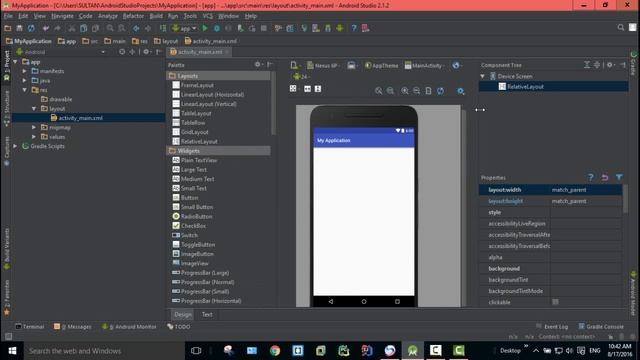The width and height of the screenshot is (640, 360).
Task: Click the Synchronize toolbar icon
Action: pos(31,28)
